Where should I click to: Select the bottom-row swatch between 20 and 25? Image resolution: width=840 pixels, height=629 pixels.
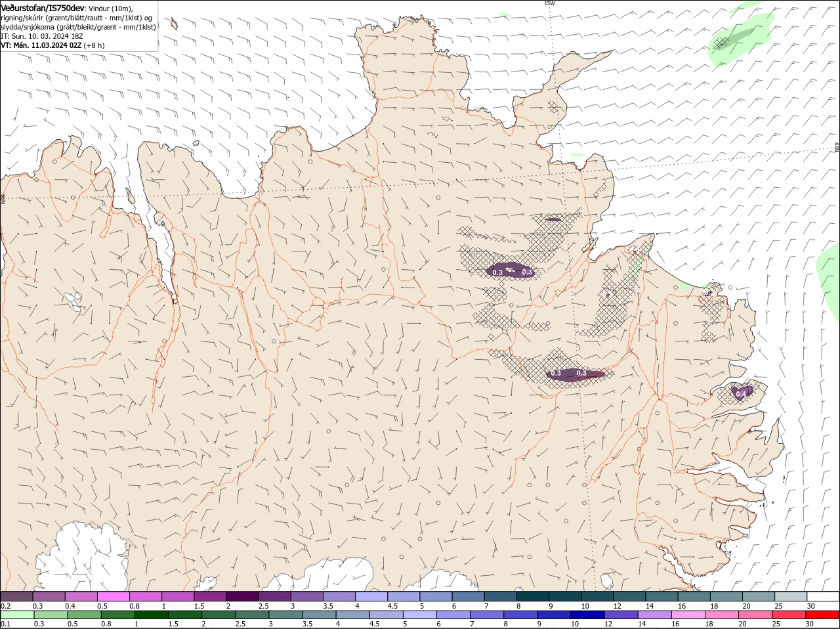pos(755,615)
